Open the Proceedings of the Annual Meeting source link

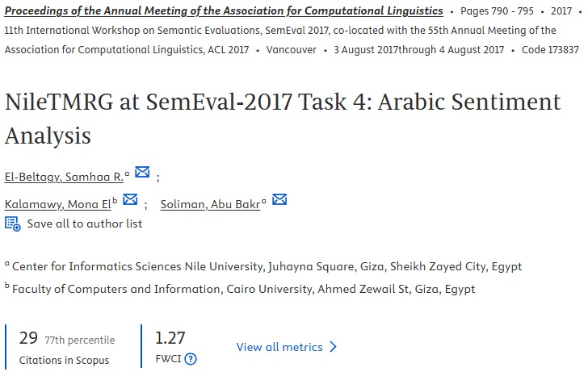[224, 11]
